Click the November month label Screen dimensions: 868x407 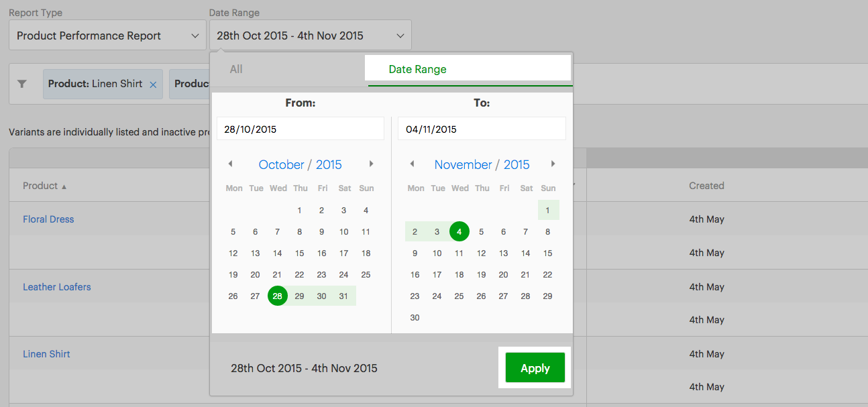click(463, 165)
